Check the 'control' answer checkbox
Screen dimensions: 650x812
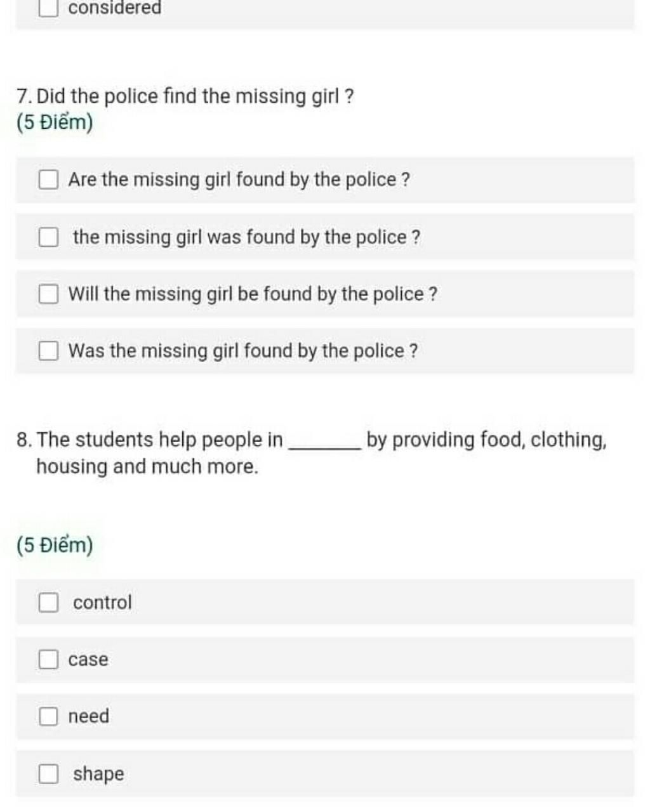coord(48,602)
